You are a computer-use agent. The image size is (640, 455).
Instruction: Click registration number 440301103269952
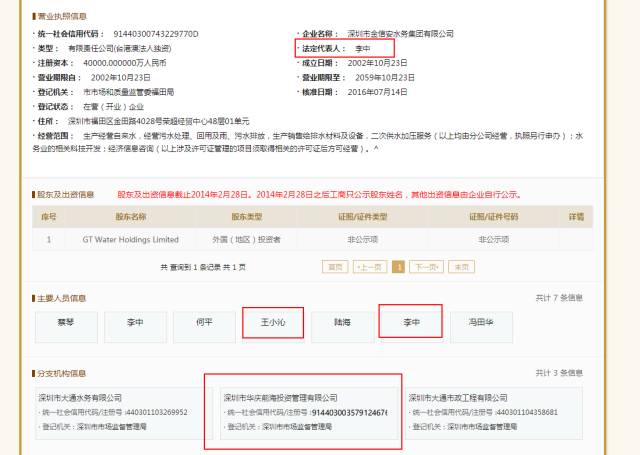[157, 412]
